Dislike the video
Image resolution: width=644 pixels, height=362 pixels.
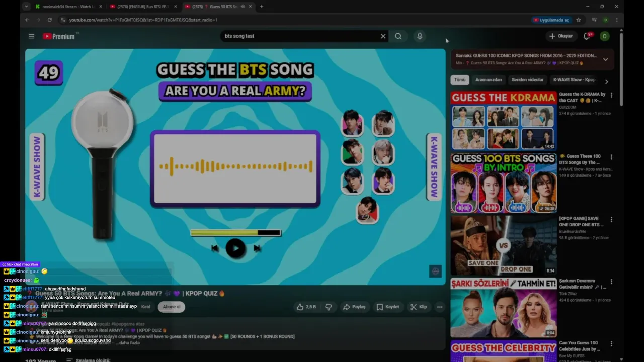[x=329, y=307]
